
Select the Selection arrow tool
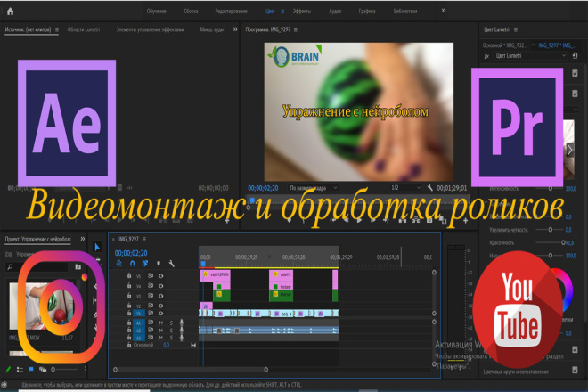coord(97,247)
